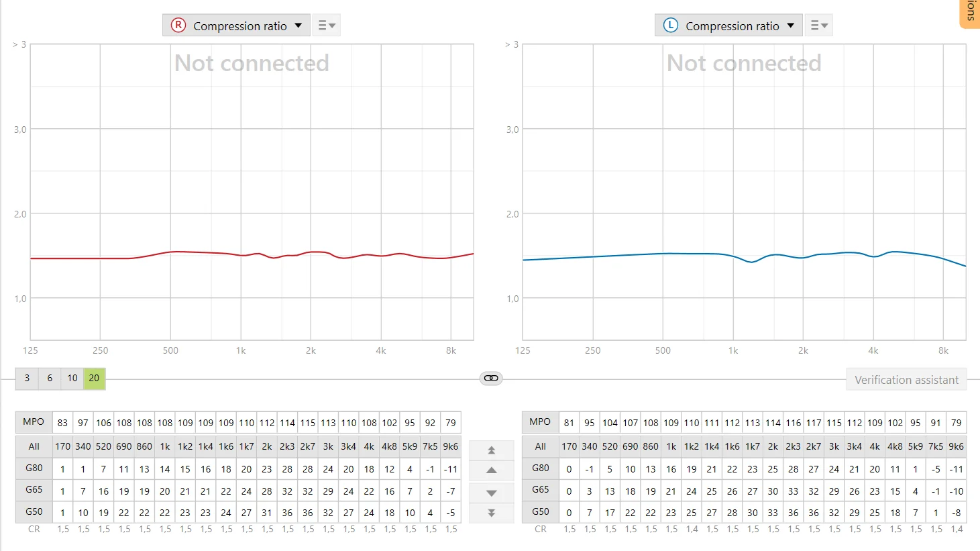Click double down arrow gain decrease
The width and height of the screenshot is (980, 551).
tap(491, 513)
